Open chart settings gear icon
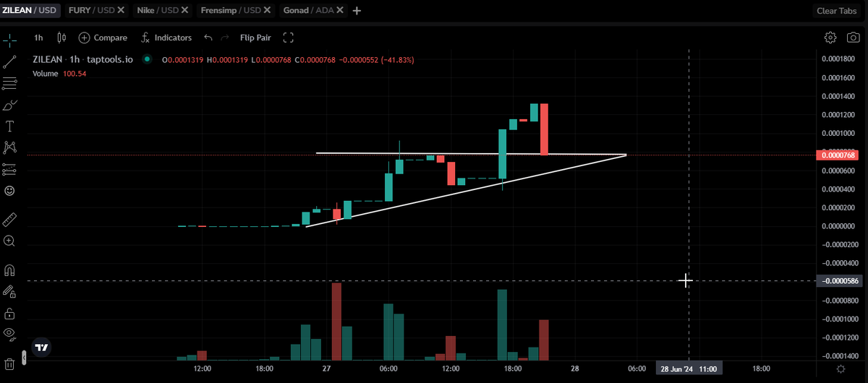The image size is (868, 383). pyautogui.click(x=830, y=38)
